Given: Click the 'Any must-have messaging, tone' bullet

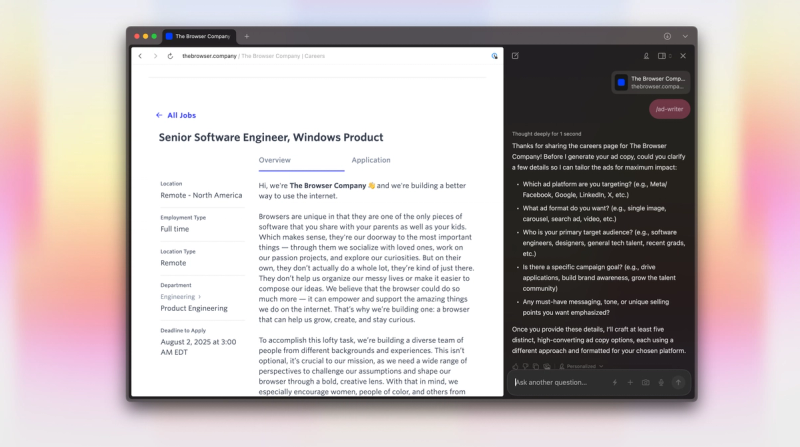Looking at the screenshot, I should coord(596,307).
